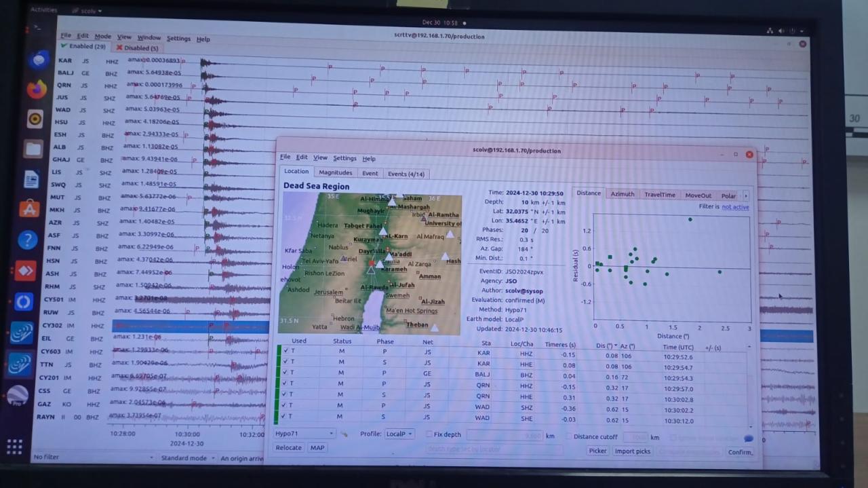Uncheck the Used box for BALJ arrival
This screenshot has width=868, height=488.
point(285,373)
